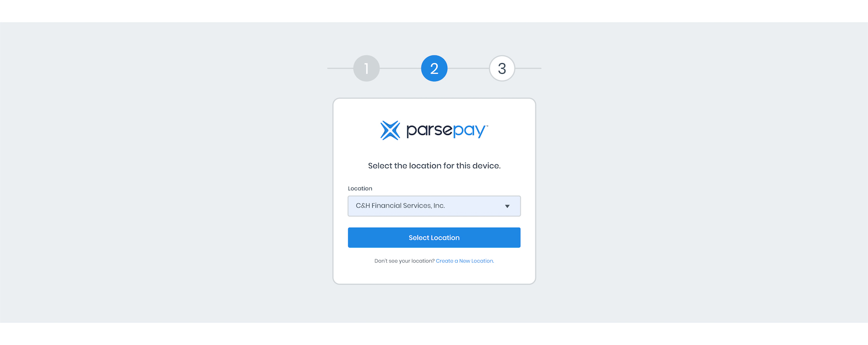This screenshot has width=868, height=345.
Task: Click the blue ParsePay X logo mark
Action: (390, 130)
